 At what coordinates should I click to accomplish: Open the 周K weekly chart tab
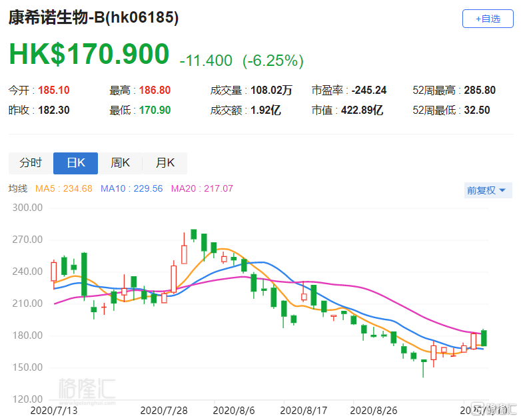[x=120, y=163]
